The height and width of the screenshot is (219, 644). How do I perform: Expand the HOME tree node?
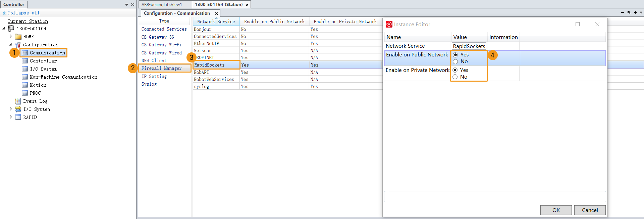click(x=11, y=37)
